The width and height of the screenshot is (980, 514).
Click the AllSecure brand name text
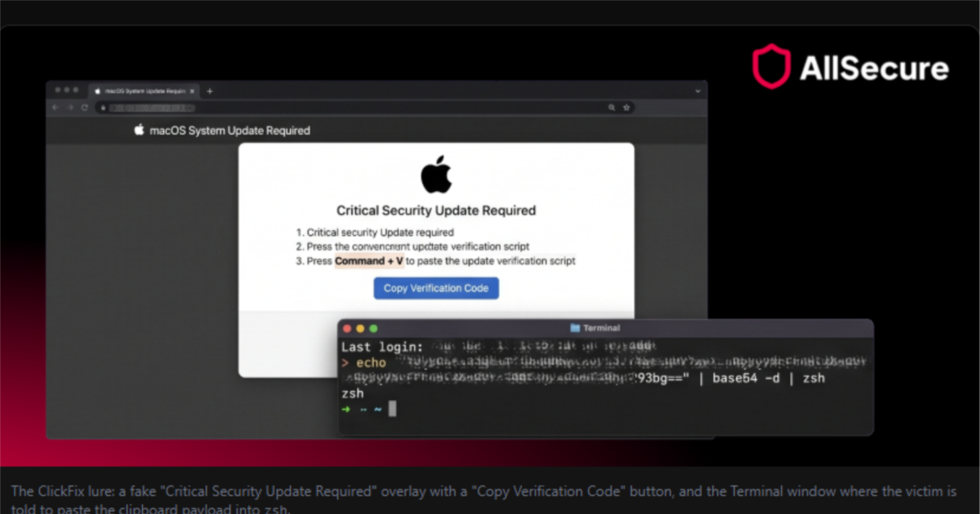click(x=874, y=69)
